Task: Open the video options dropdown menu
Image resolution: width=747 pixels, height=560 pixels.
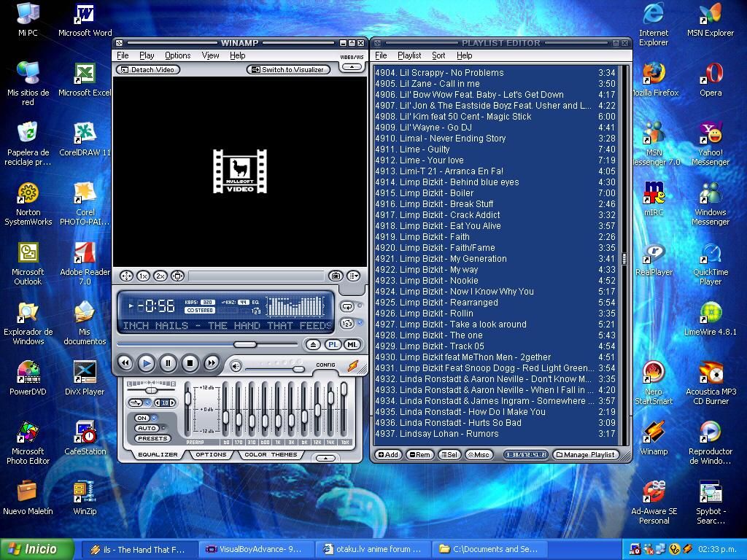Action: (354, 276)
